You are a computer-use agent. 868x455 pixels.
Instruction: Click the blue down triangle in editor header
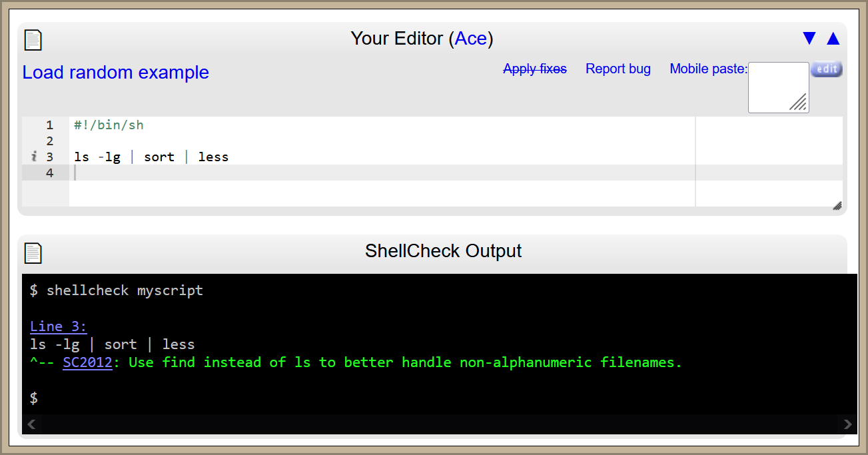(x=809, y=39)
